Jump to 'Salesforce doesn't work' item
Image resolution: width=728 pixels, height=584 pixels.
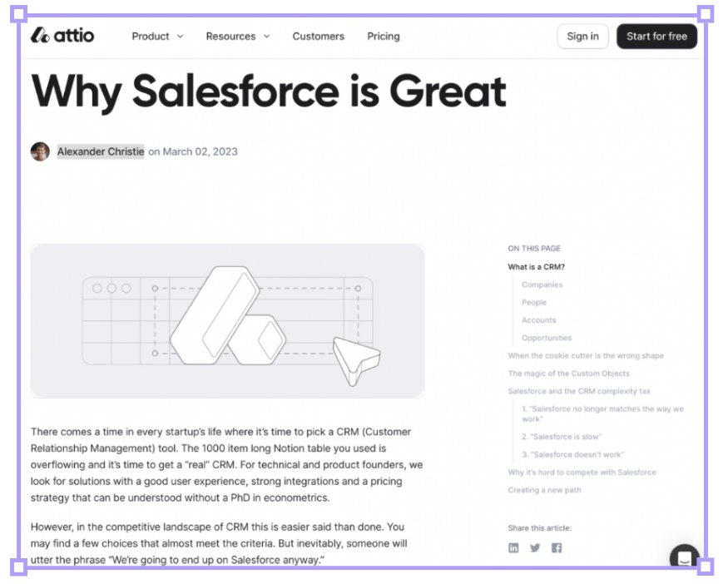[x=572, y=454]
